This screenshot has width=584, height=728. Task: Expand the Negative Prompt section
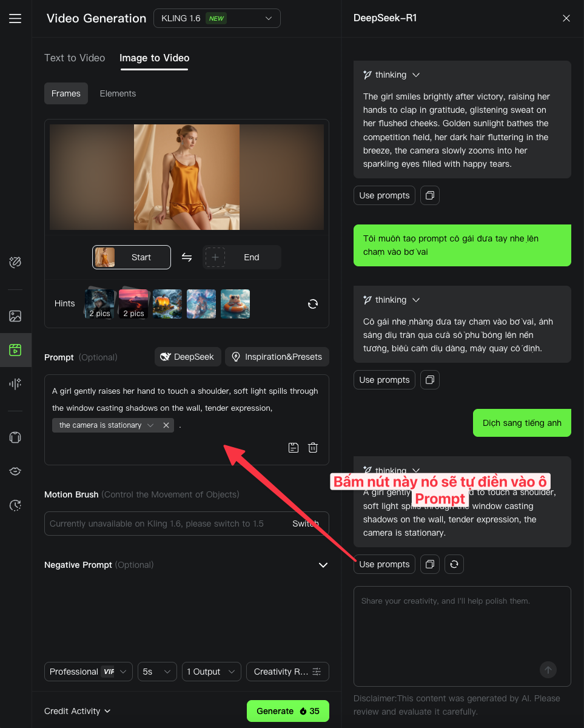click(323, 565)
